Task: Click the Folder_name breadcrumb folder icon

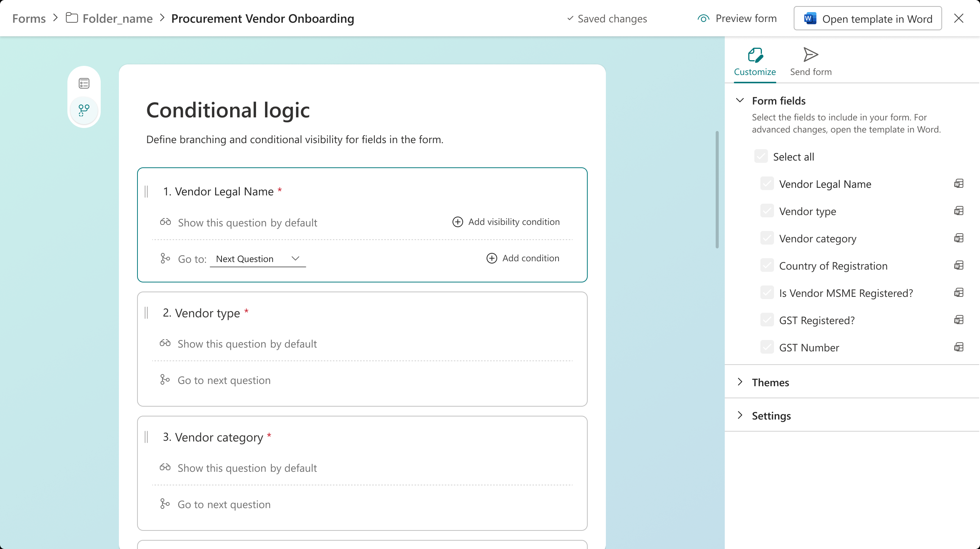Action: [72, 18]
